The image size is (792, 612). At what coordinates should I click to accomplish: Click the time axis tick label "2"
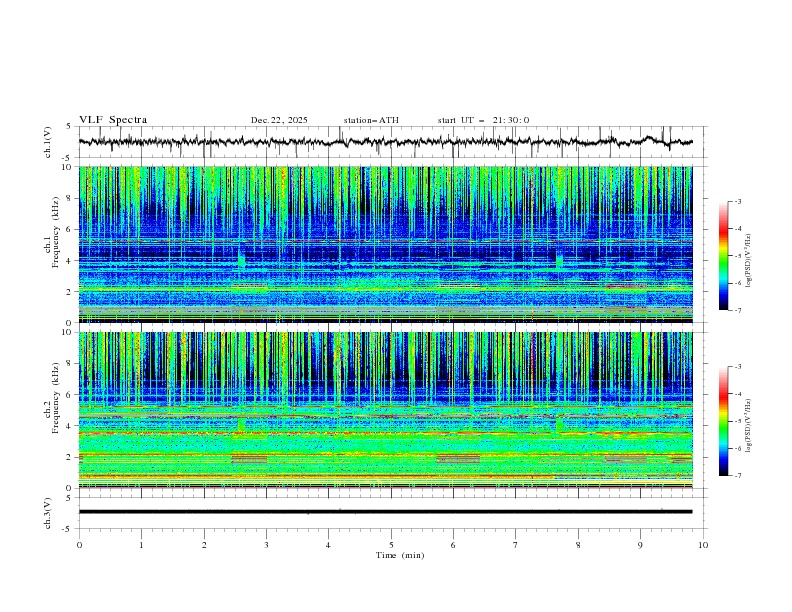pyautogui.click(x=204, y=545)
